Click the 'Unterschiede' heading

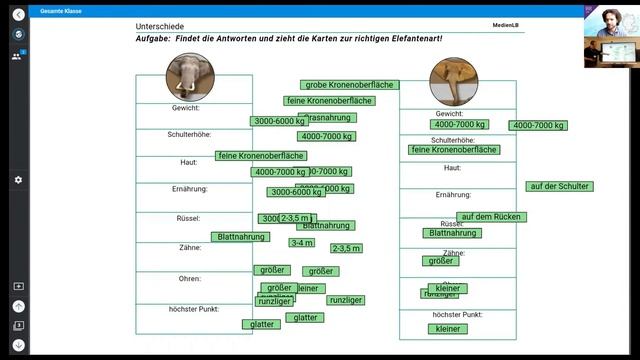pos(160,26)
